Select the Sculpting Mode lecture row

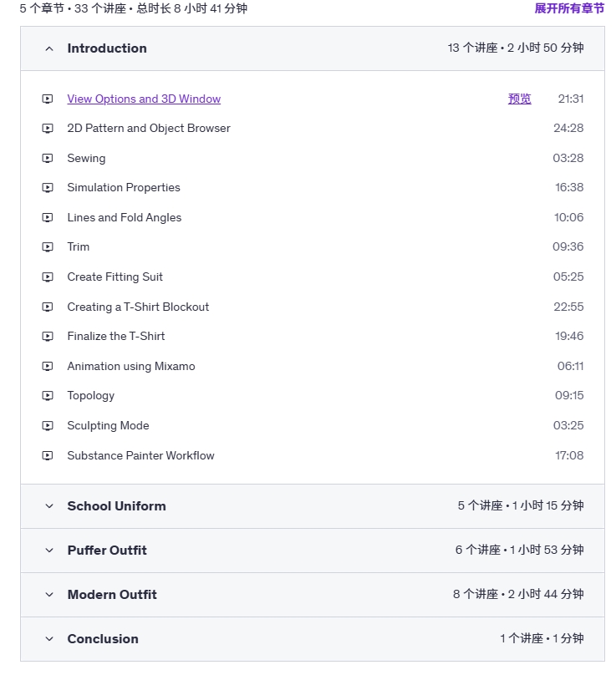click(x=313, y=426)
